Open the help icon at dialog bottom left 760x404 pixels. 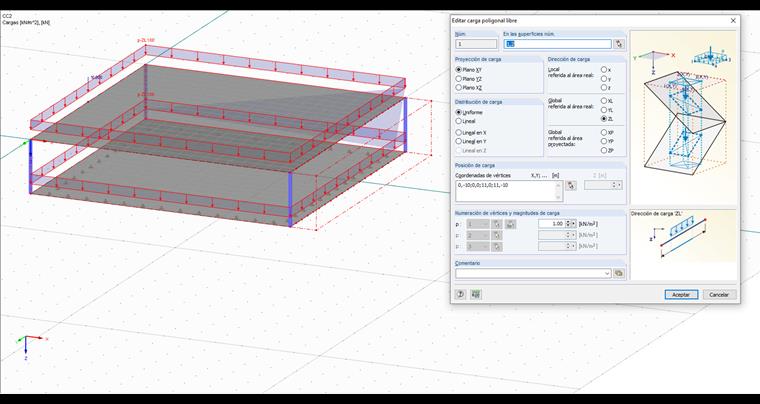[460, 294]
